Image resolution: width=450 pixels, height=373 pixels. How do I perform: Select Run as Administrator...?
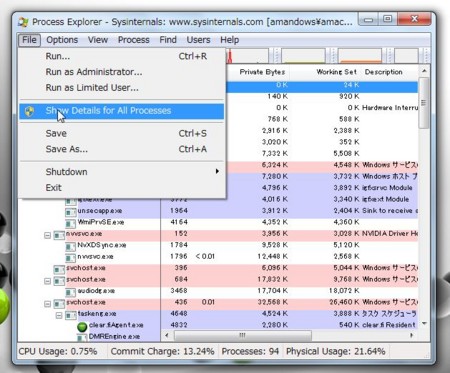point(122,72)
